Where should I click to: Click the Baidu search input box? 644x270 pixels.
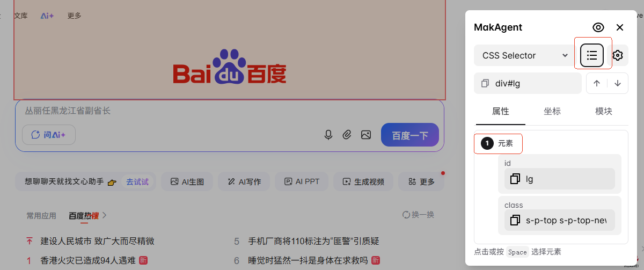pyautogui.click(x=230, y=111)
